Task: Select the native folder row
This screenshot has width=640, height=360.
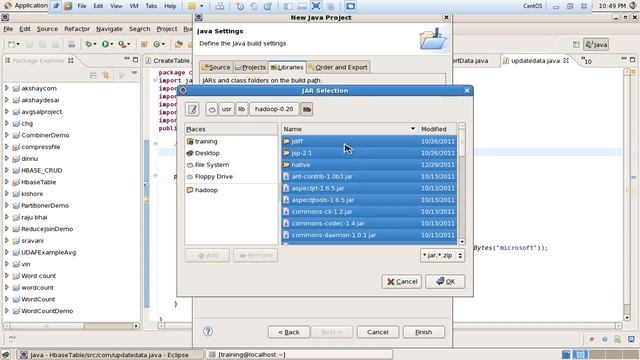Action: tap(369, 165)
